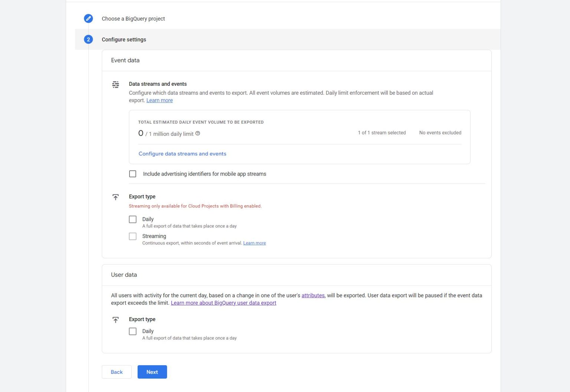Screen dimensions: 570x392
Task: Enable Streaming continuous export
Action: point(132,236)
